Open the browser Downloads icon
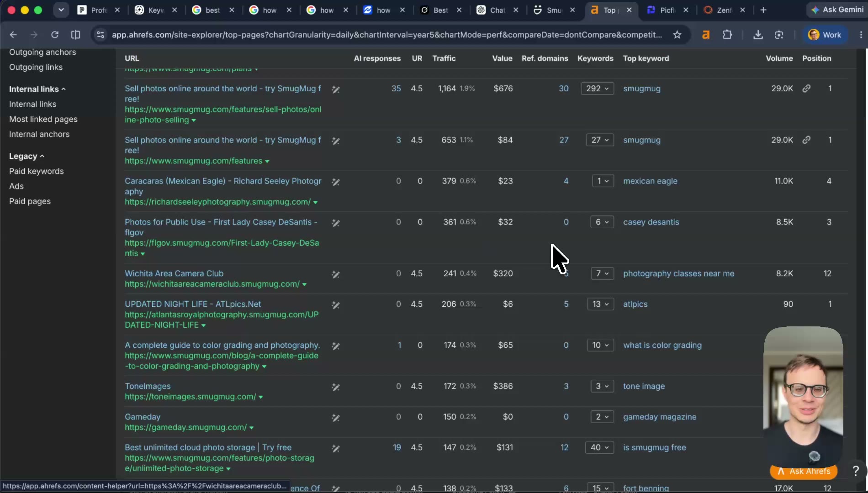This screenshot has width=868, height=493. pyautogui.click(x=758, y=35)
